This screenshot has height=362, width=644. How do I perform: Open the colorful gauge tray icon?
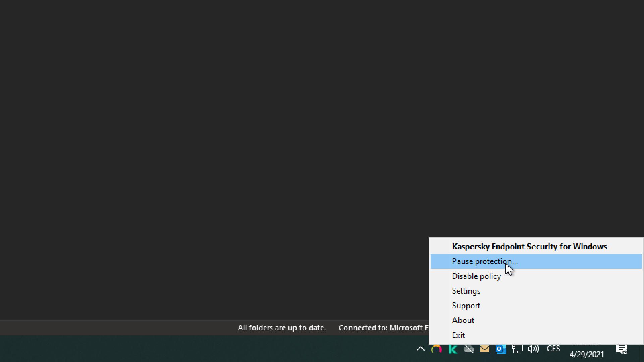(436, 349)
